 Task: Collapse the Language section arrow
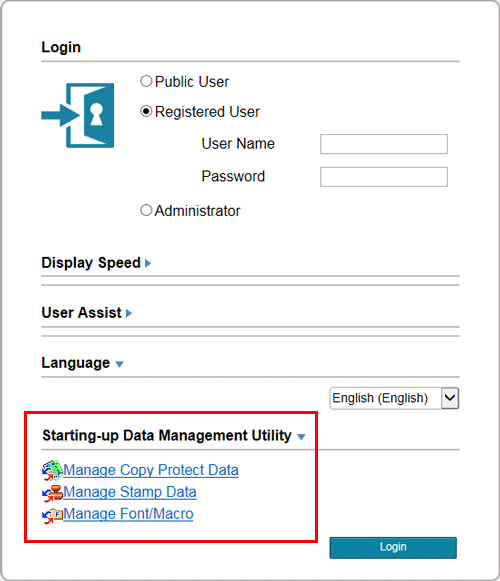pyautogui.click(x=119, y=364)
